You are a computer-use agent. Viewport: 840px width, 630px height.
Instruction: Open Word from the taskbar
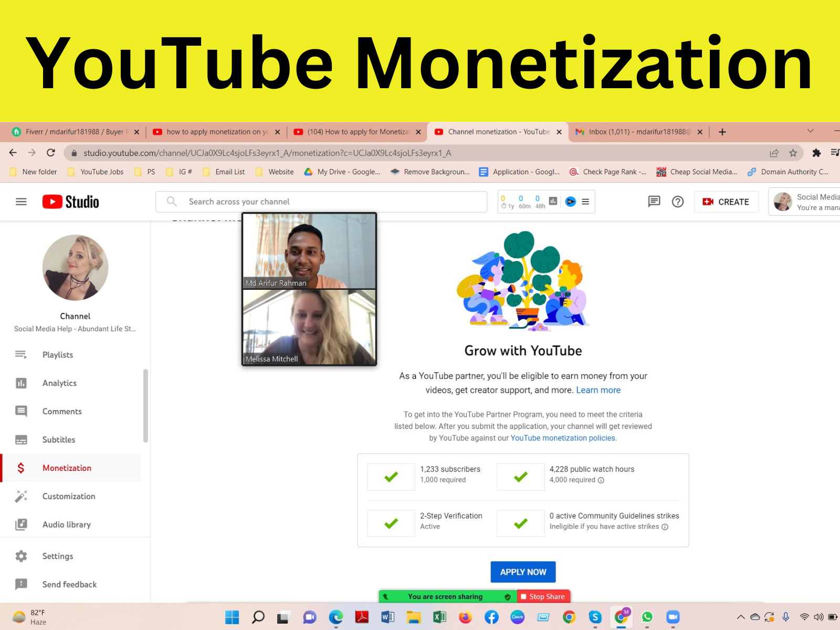(x=387, y=617)
